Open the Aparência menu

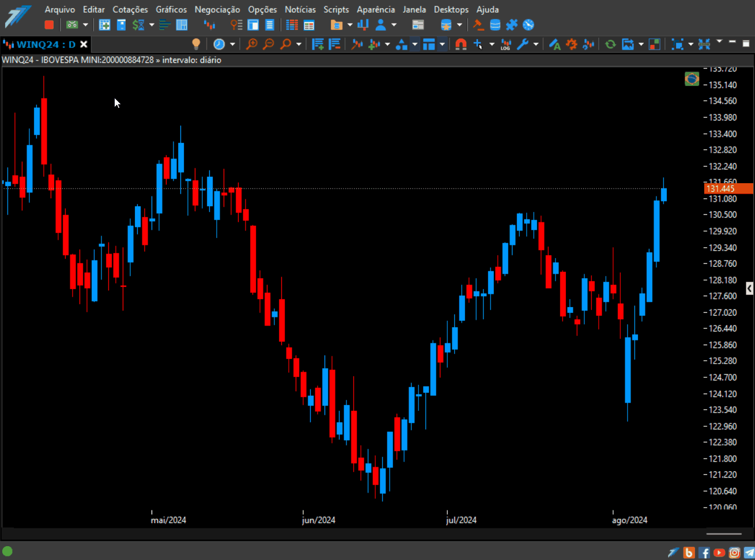[376, 9]
